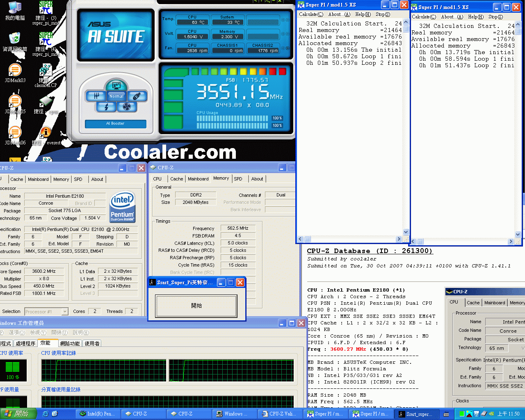Switch to Mainboard tab in Pentium E2180 CPU-Z
Image resolution: width=525 pixels, height=420 pixels.
(38, 179)
